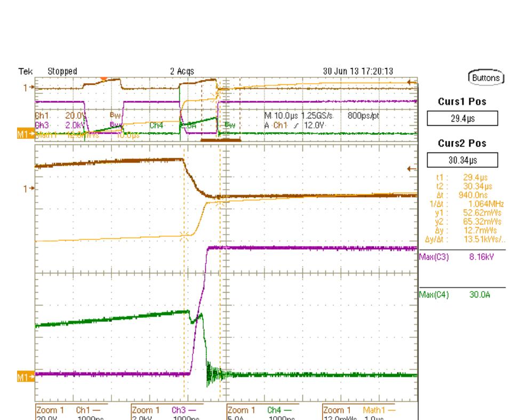Click the Max(C4) 30.0A measurement
The width and height of the screenshot is (512, 420).
coord(454,295)
